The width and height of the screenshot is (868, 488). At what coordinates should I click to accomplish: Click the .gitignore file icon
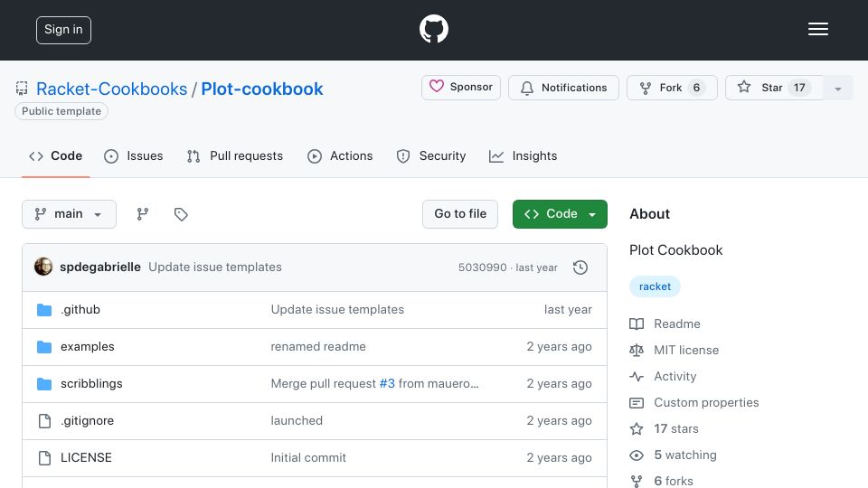[x=44, y=421]
